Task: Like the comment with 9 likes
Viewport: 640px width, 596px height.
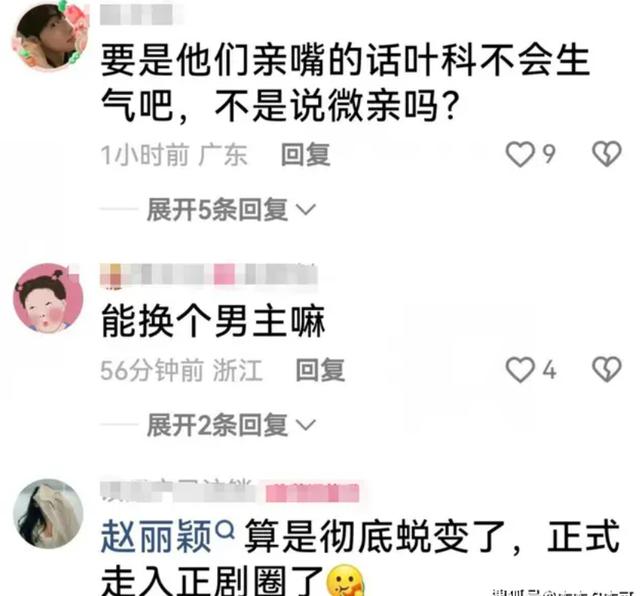Action: (520, 155)
